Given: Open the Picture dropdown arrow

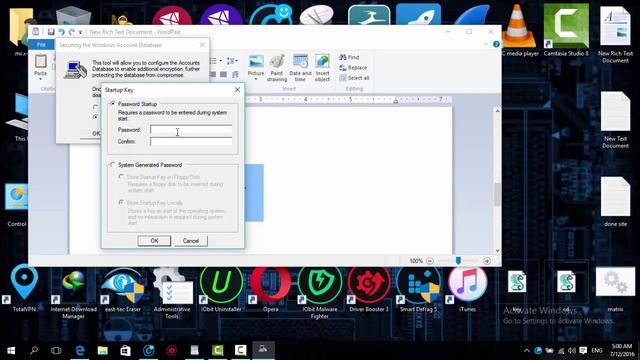Looking at the screenshot, I should [256, 79].
